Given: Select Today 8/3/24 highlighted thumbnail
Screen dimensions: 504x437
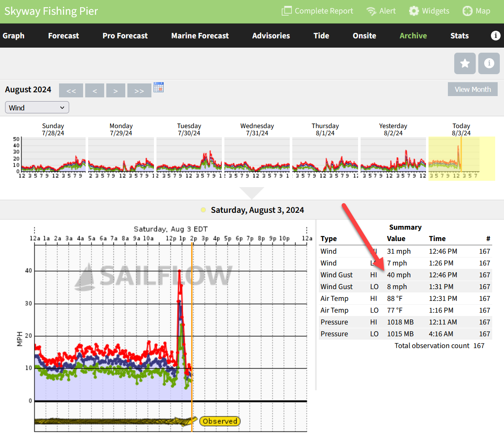Looking at the screenshot, I should [461, 158].
